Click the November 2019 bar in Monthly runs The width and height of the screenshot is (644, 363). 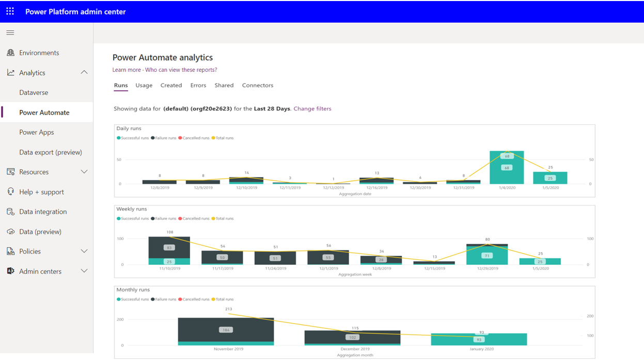point(226,332)
